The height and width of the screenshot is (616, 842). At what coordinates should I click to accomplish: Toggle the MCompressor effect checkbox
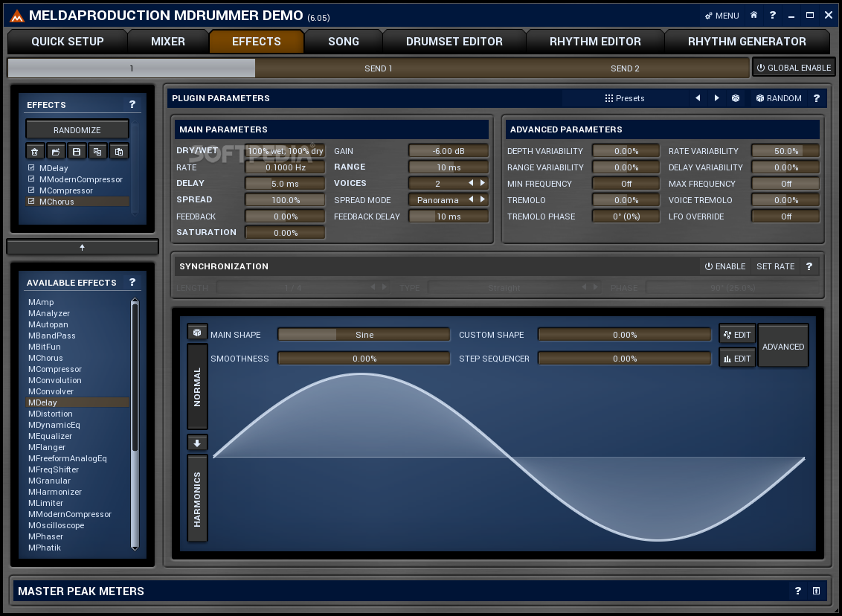[31, 190]
